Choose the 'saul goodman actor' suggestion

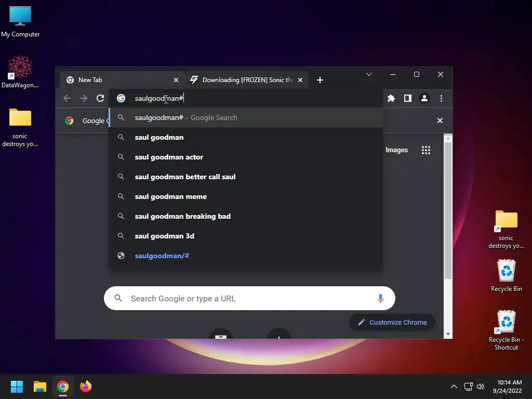[x=246, y=157]
